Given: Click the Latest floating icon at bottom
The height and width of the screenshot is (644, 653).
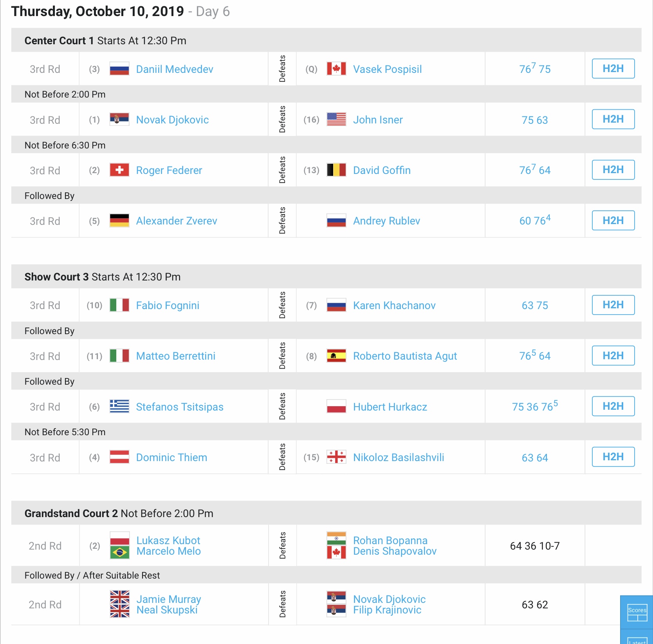Looking at the screenshot, I should pos(637,637).
